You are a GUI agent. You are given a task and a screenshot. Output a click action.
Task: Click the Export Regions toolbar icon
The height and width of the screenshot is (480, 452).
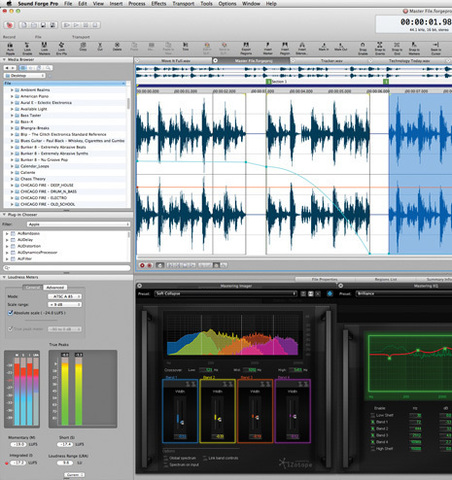[246, 48]
